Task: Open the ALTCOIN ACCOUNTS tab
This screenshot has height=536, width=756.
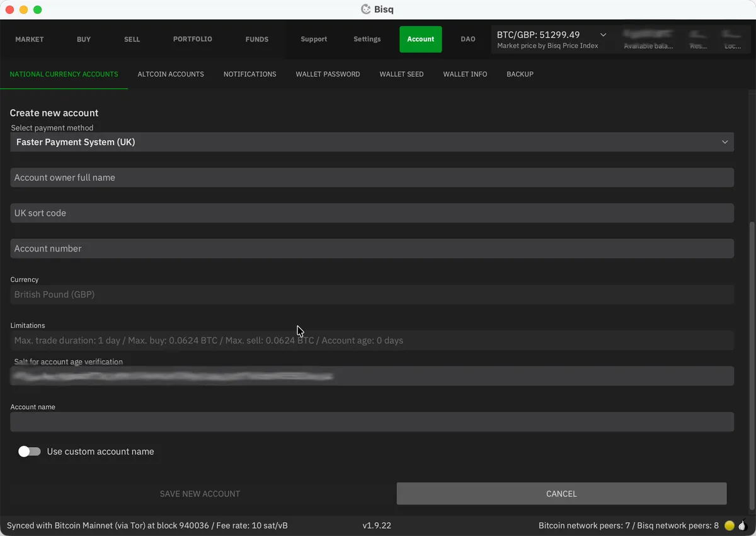Action: click(171, 74)
